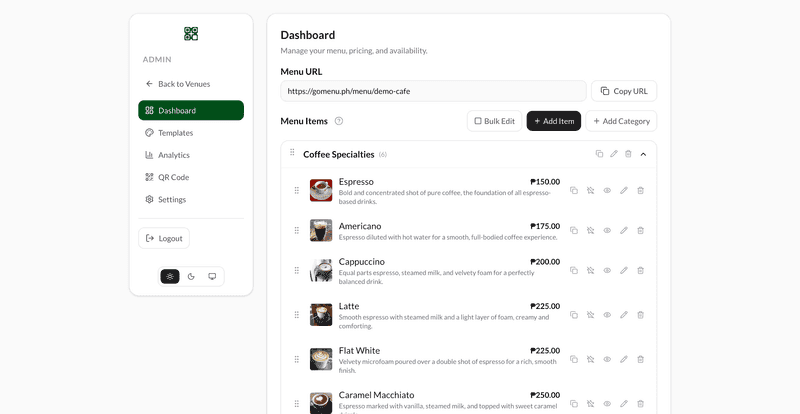Click the crossed-out pin icon for Americano
Viewport: 800px width, 414px height.
(590, 230)
